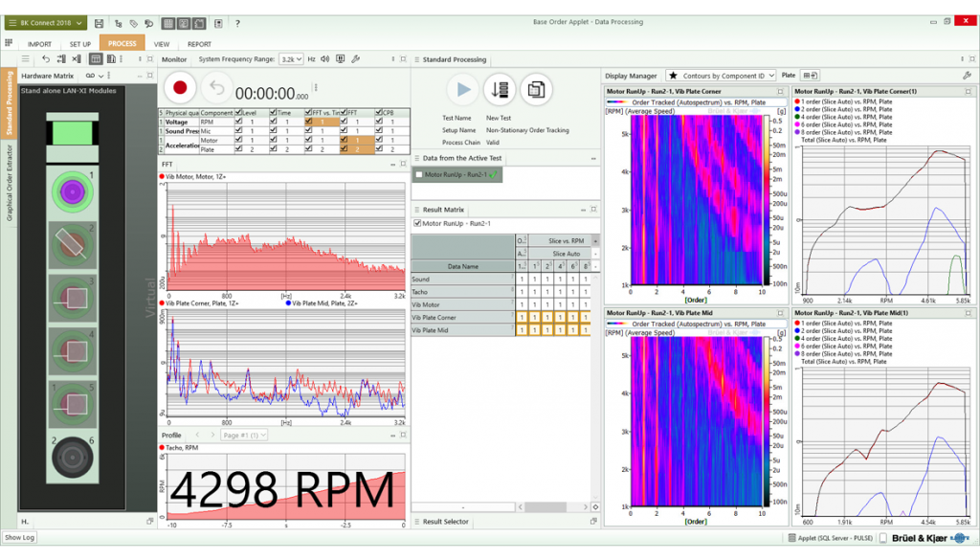Toggle the FFT vs. Time checkbox for Voltage
Image resolution: width=980 pixels, height=560 pixels.
tap(307, 122)
